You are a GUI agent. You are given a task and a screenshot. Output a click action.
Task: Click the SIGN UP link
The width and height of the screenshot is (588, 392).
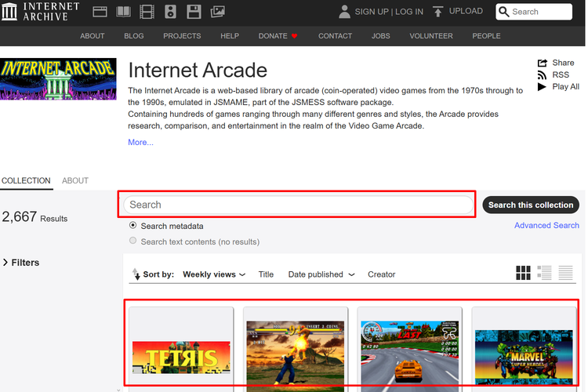(372, 12)
